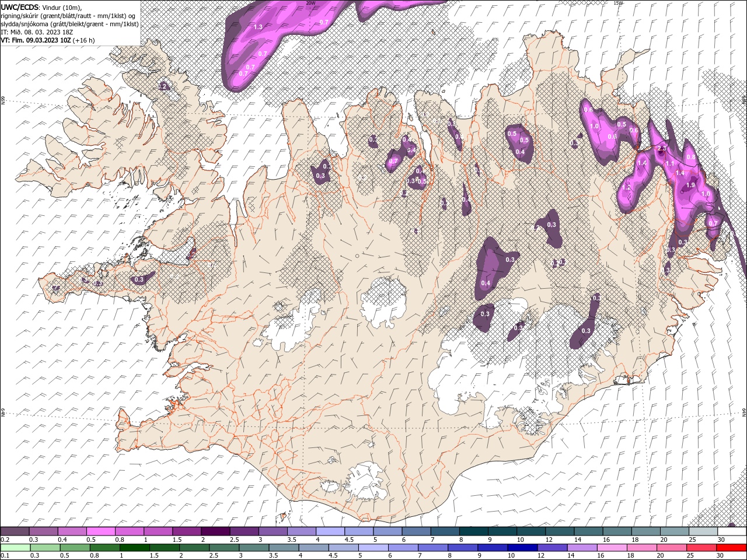
Task: Select the lavender swatch above upper 4
Action: pyautogui.click(x=330, y=531)
